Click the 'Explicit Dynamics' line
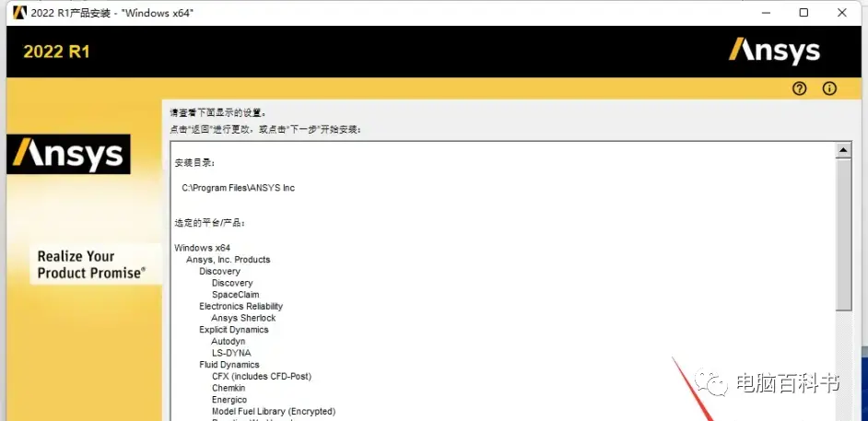Viewport: 868px width, 421px height. pyautogui.click(x=234, y=330)
